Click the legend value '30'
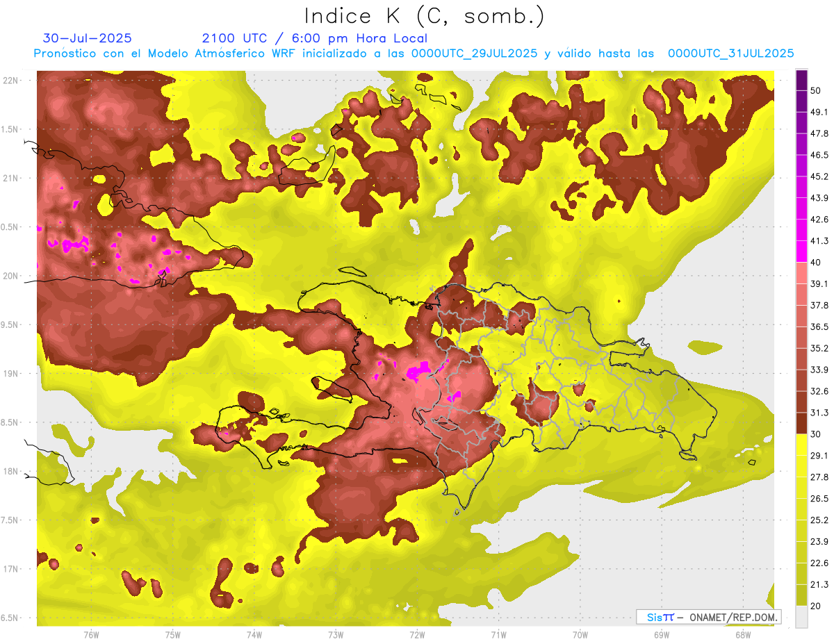This screenshot has width=834, height=644. [817, 434]
